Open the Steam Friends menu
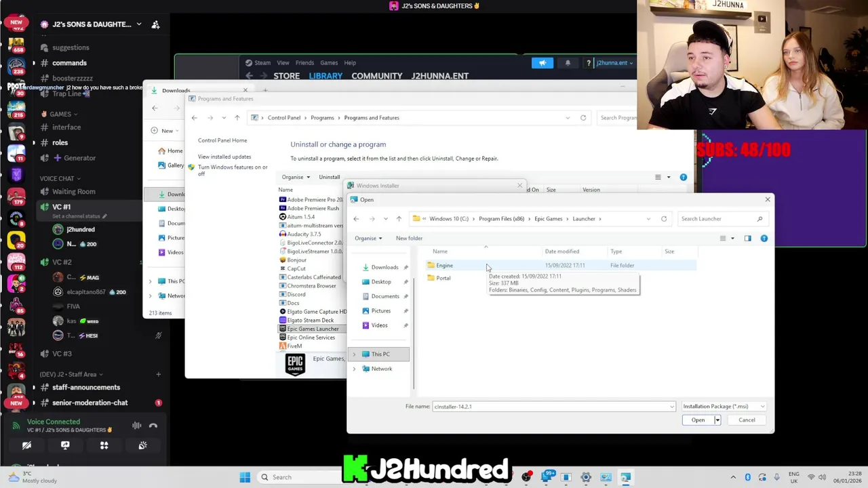Viewport: 868px width, 488px height. point(304,63)
